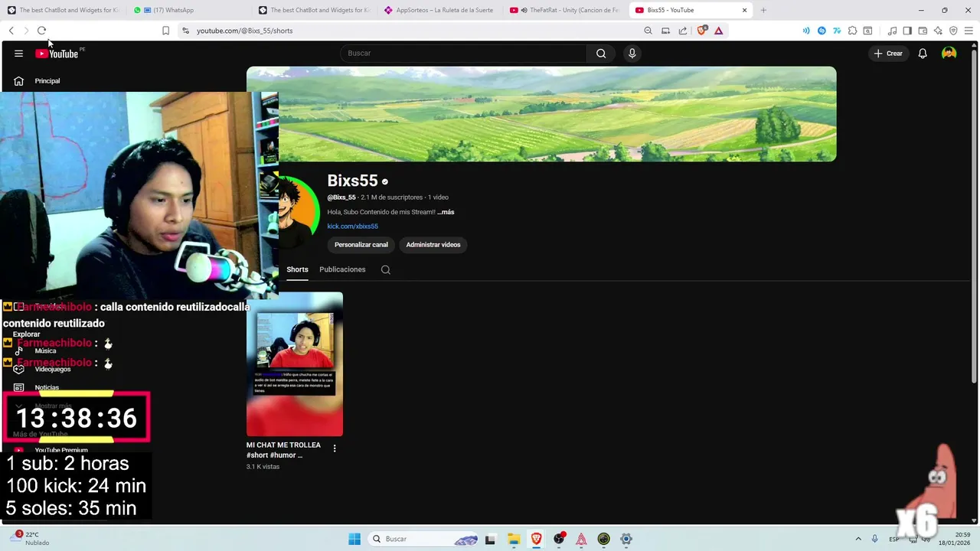
Task: Bookmark this page in the address bar
Action: (165, 31)
